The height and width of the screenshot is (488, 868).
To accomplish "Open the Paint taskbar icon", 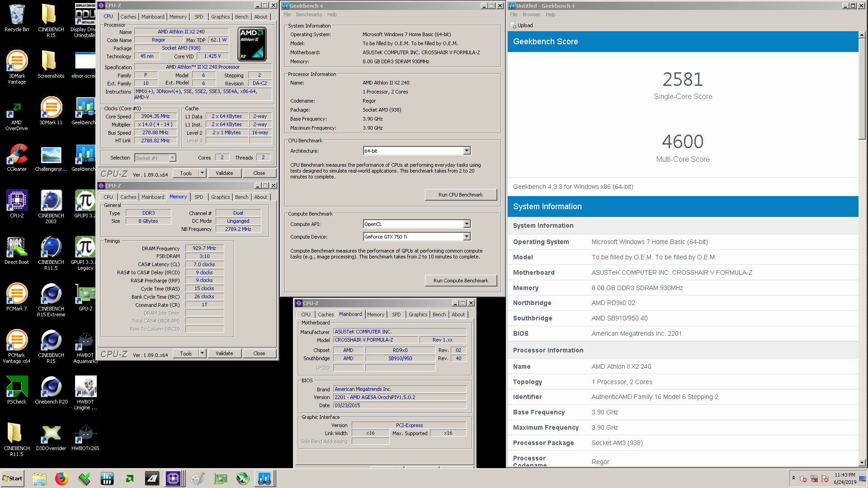I will click(197, 479).
